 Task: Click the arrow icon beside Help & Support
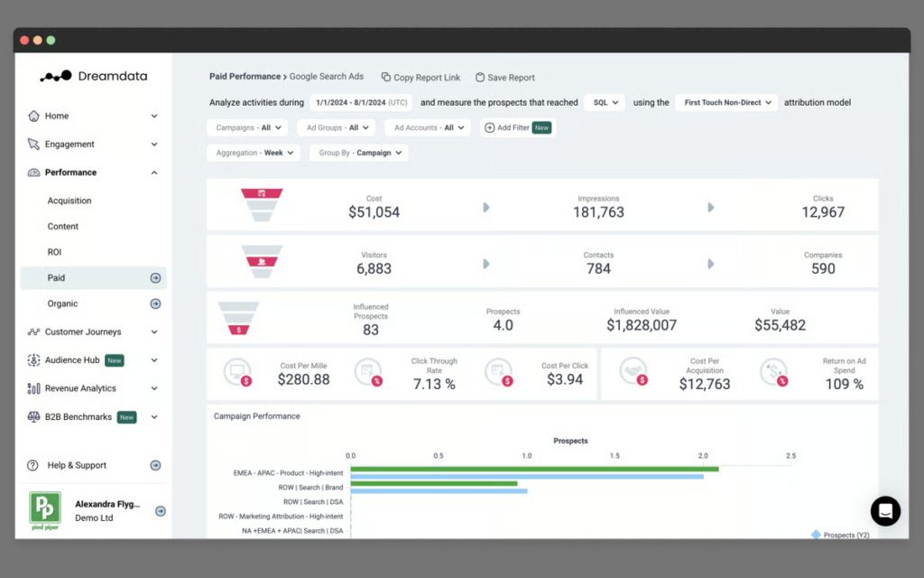pos(155,465)
